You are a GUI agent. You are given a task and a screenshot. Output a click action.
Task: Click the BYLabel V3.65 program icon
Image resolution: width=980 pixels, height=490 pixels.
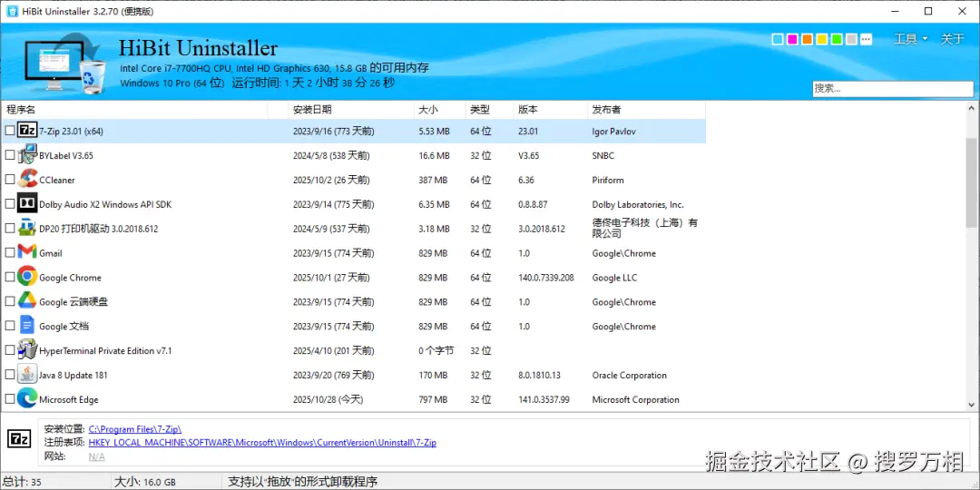pyautogui.click(x=27, y=155)
